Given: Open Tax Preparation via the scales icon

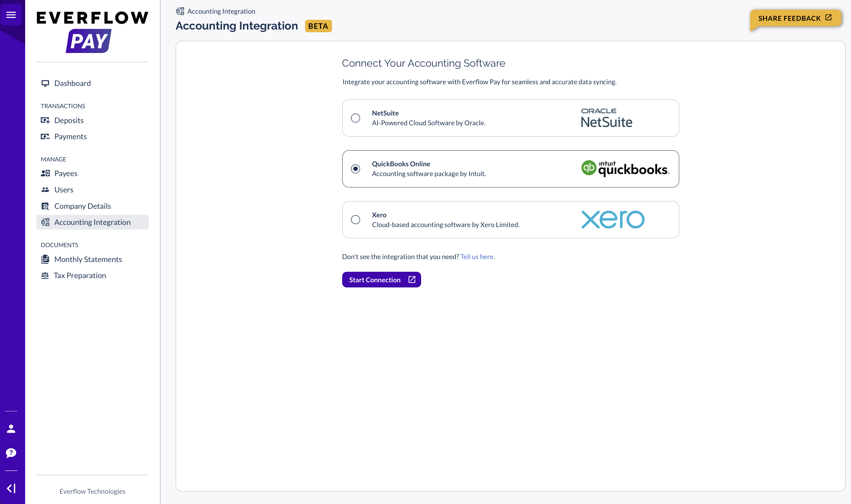Looking at the screenshot, I should coord(45,275).
